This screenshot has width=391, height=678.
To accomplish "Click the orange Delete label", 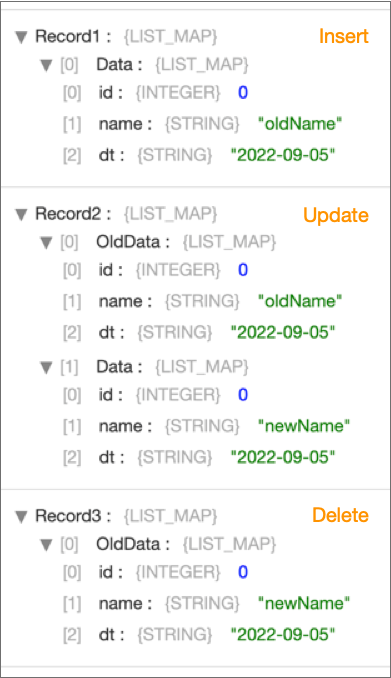I will click(340, 515).
